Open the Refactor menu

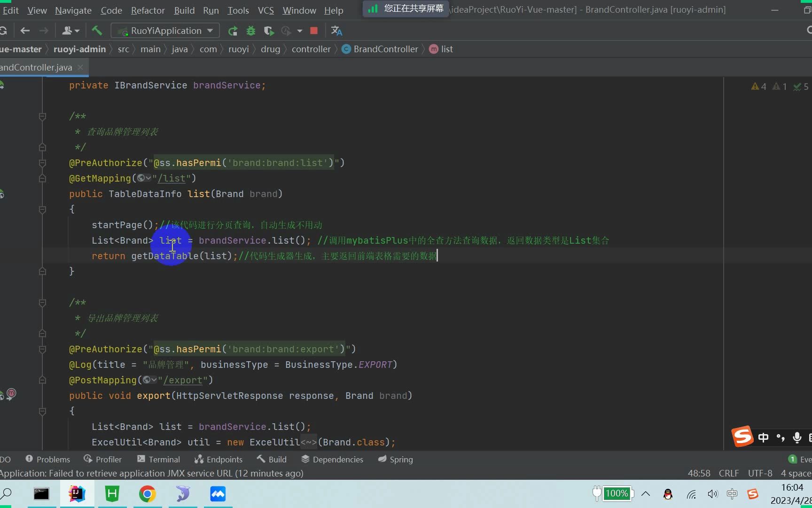(148, 10)
